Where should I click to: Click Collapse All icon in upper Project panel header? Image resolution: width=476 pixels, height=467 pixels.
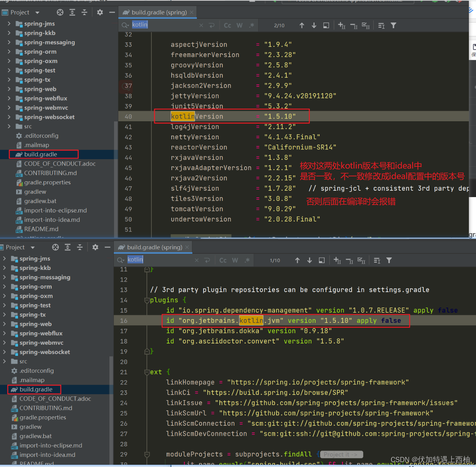(x=84, y=12)
